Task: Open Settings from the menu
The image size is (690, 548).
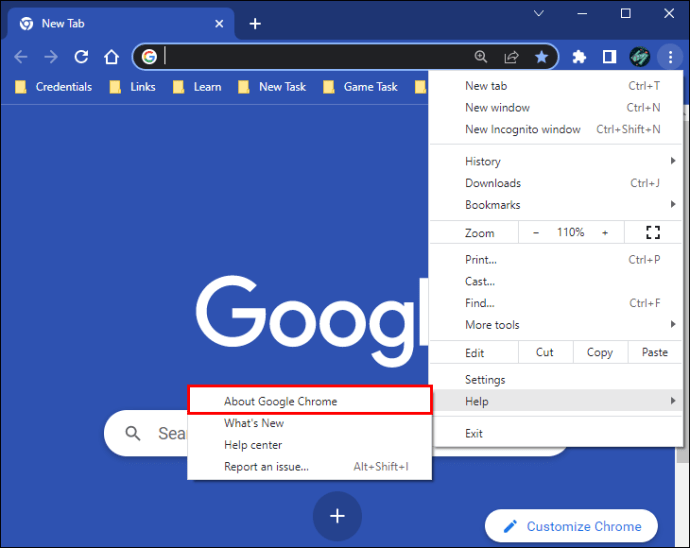Action: pos(556,379)
